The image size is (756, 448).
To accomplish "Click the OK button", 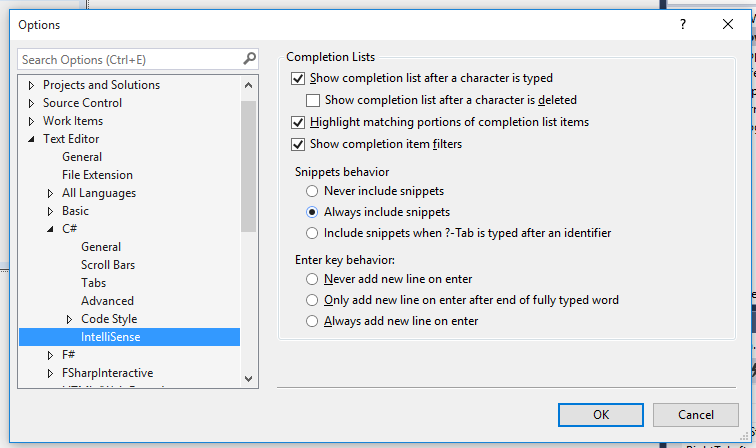I will pos(601,415).
